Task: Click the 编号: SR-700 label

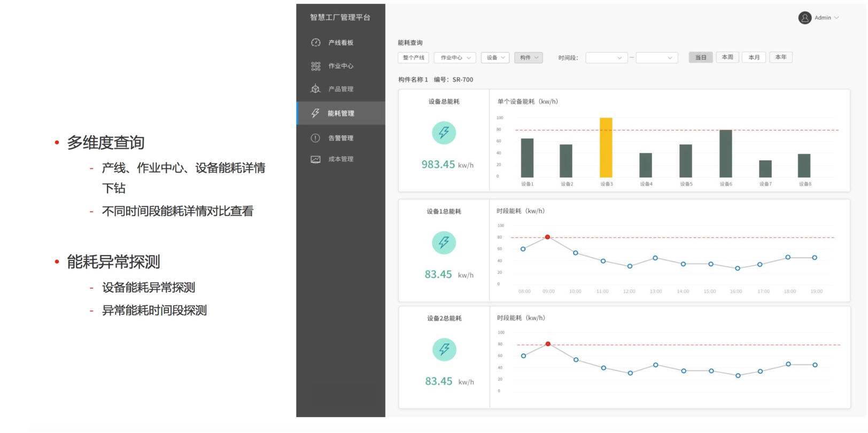Action: click(x=453, y=80)
